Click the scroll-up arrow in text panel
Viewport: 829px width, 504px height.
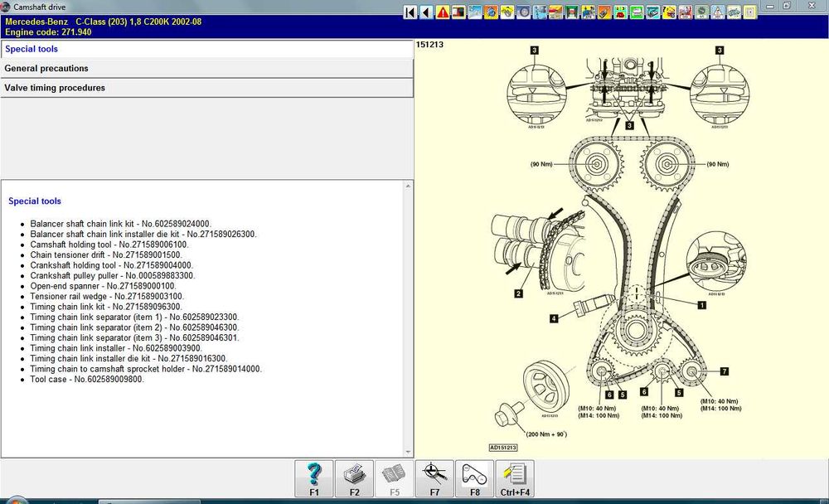408,187
